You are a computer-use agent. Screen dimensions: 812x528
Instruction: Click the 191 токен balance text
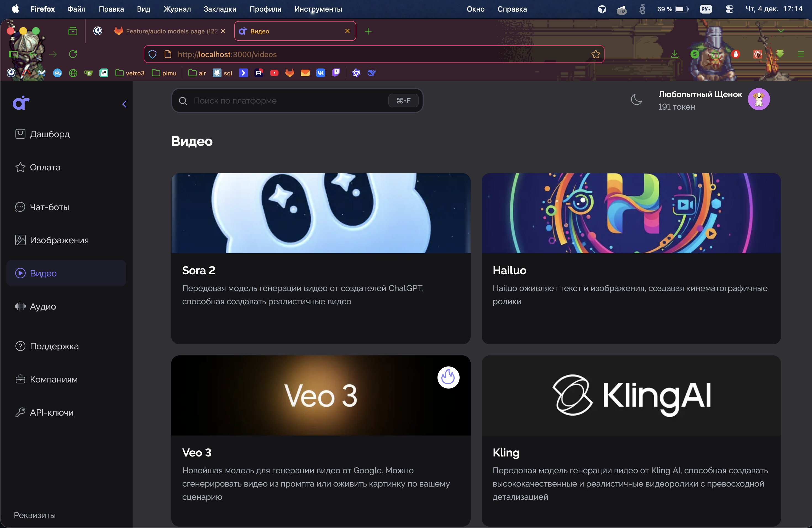click(677, 107)
